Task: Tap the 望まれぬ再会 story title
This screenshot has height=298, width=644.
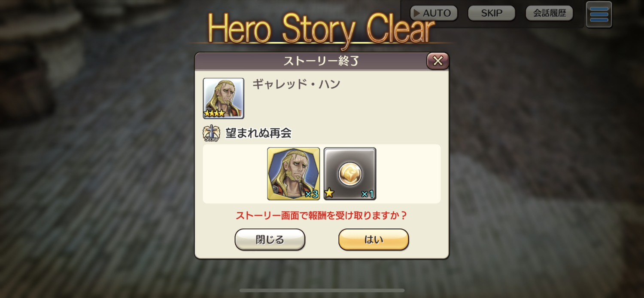Action: 258,133
